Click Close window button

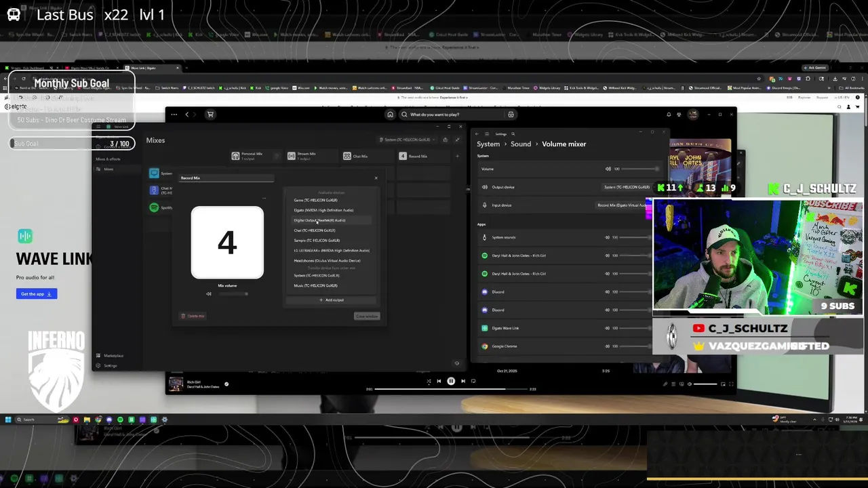coord(367,316)
